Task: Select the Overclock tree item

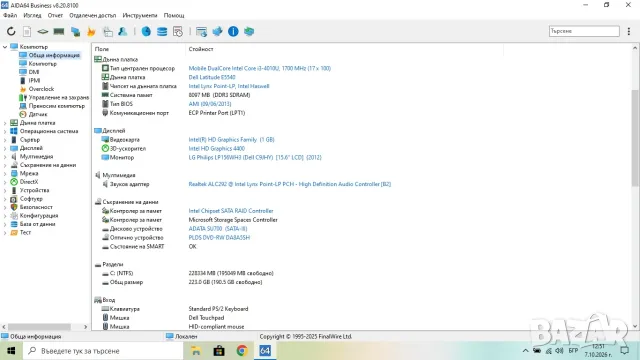Action: (41, 89)
